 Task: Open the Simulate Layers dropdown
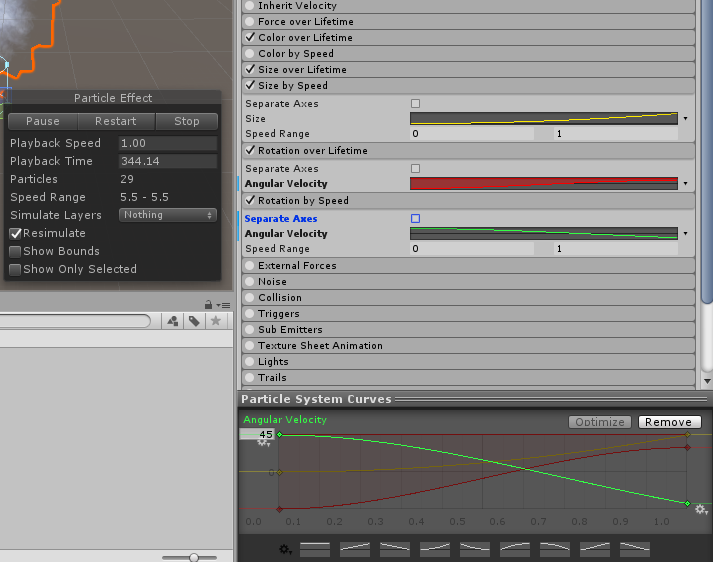168,215
